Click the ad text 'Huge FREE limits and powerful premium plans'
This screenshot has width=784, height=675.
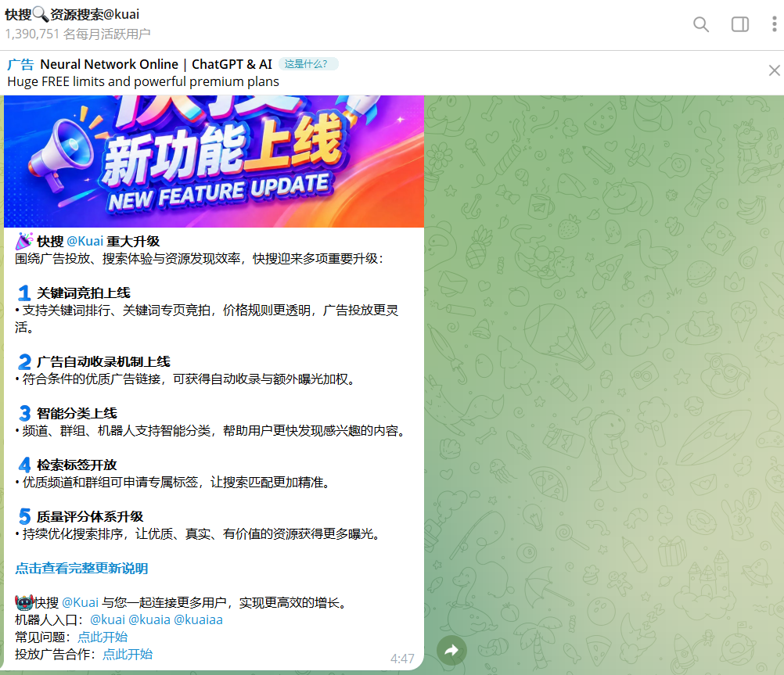[x=143, y=81]
